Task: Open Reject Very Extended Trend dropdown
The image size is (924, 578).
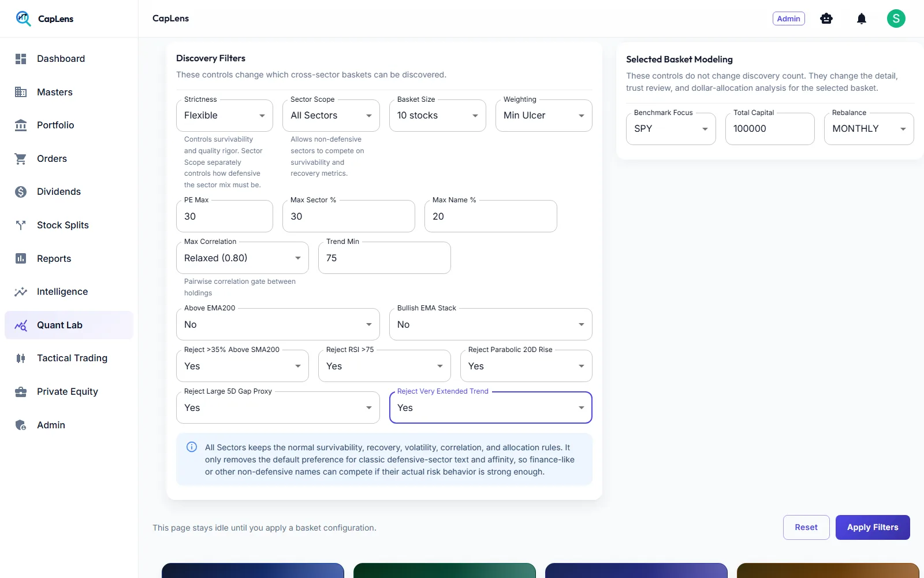Action: point(490,407)
